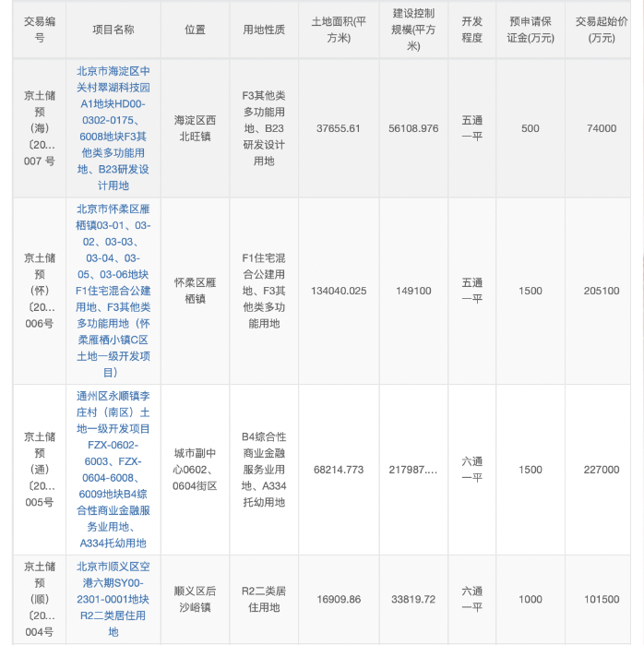Click the 134040.025 land area cell
644x645 pixels.
(x=339, y=291)
